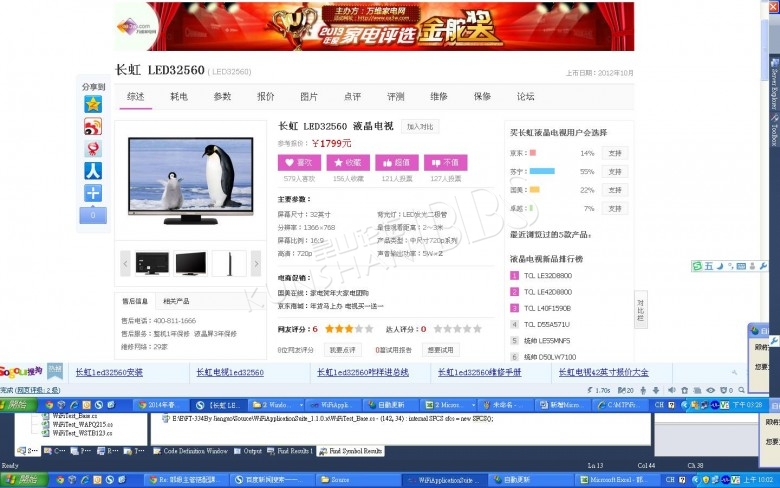
Task: Open 'WiFiAppli..' taskbar button
Action: coord(333,405)
